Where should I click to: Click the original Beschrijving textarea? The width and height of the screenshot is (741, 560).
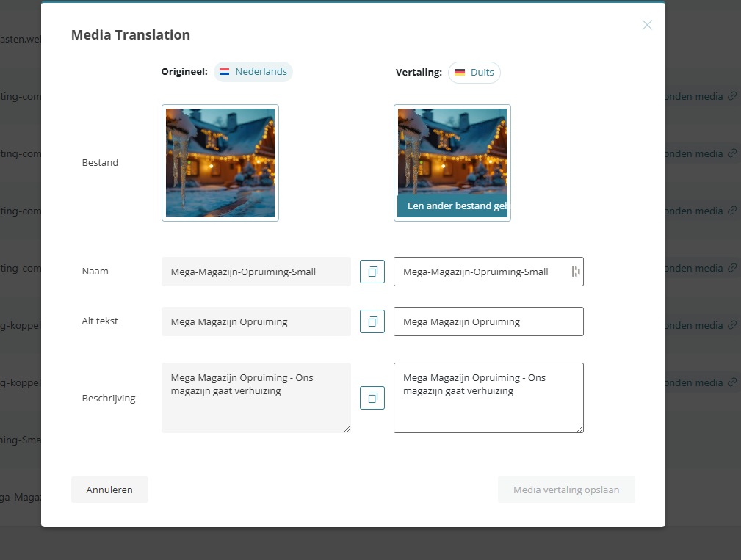tap(256, 398)
